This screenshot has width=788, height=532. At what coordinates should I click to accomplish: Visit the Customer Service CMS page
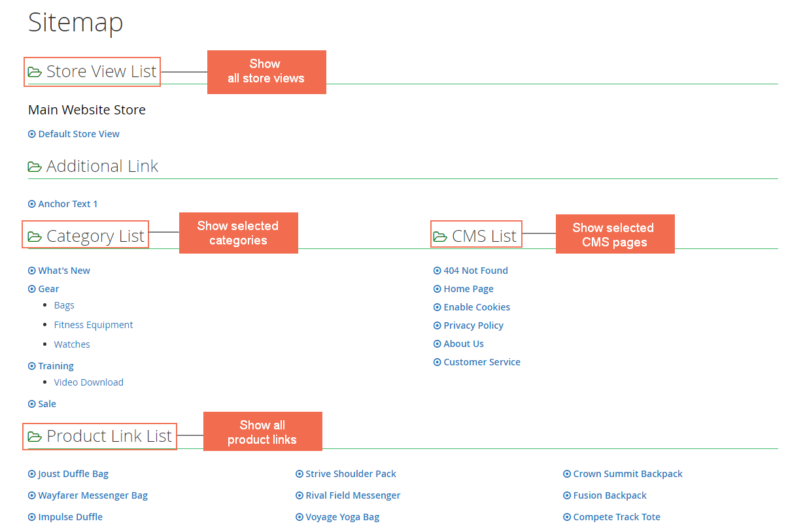(482, 362)
